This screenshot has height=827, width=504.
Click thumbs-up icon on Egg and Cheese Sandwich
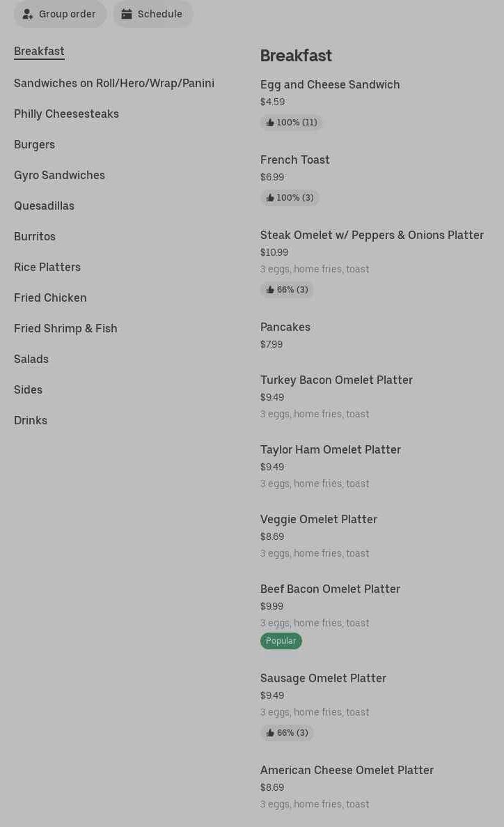pos(270,123)
